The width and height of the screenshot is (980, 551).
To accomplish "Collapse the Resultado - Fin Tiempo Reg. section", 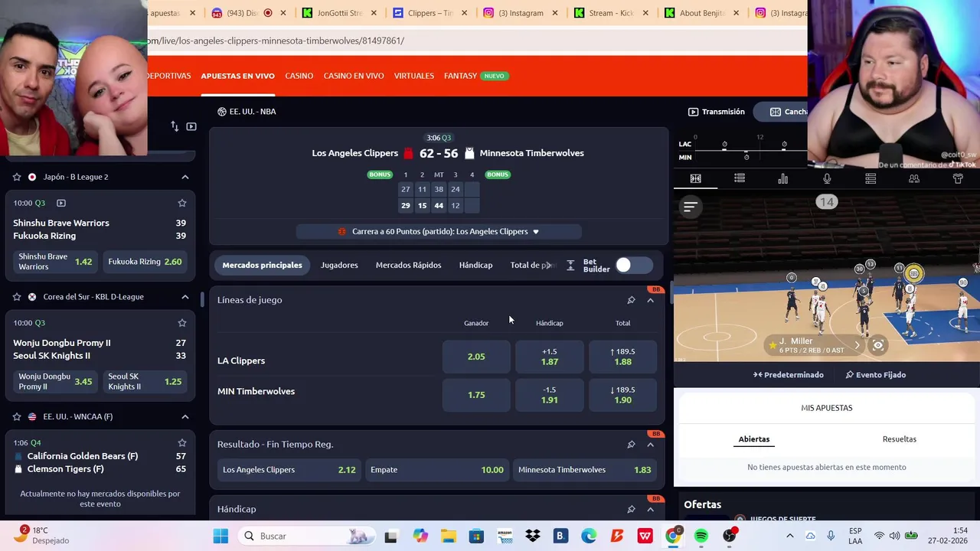I will point(651,445).
